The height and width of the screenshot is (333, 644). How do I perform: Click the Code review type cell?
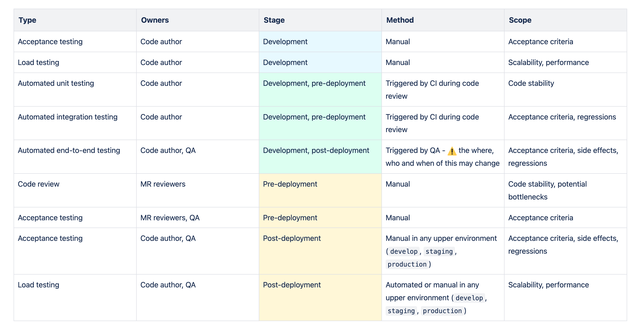(39, 184)
